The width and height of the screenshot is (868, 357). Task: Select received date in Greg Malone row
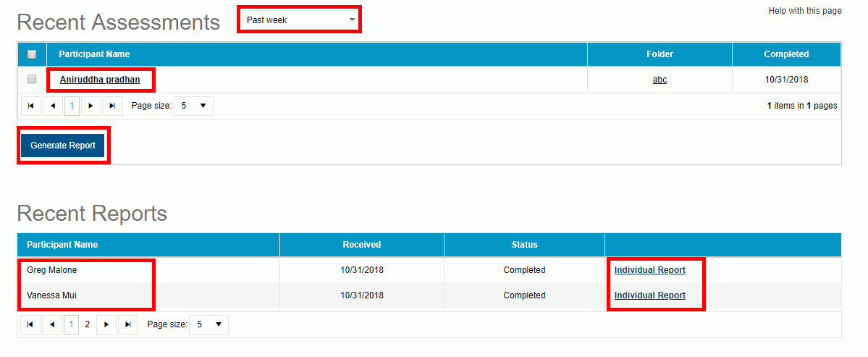coord(362,270)
